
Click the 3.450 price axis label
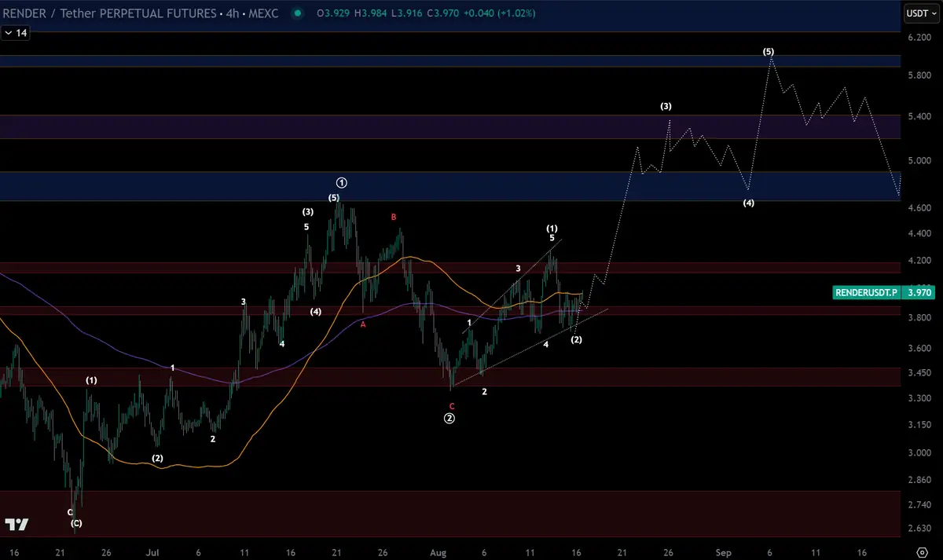tap(920, 374)
